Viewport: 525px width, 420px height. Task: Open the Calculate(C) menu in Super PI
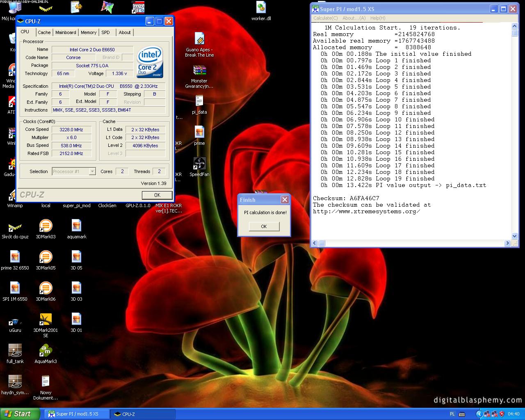tap(326, 18)
